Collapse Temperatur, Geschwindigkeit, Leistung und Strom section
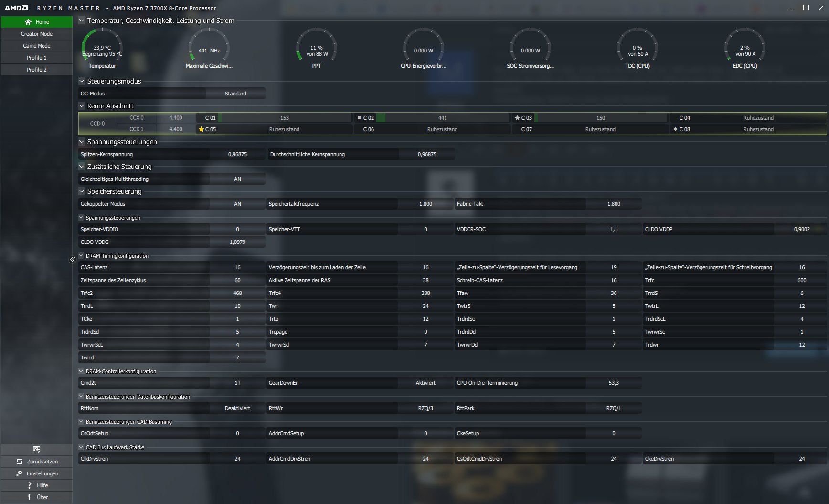 pyautogui.click(x=82, y=21)
